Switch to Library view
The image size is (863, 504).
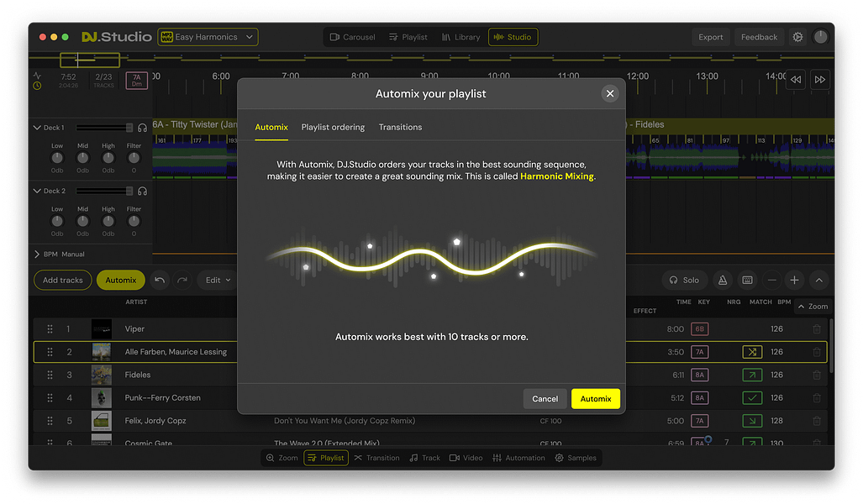(460, 37)
